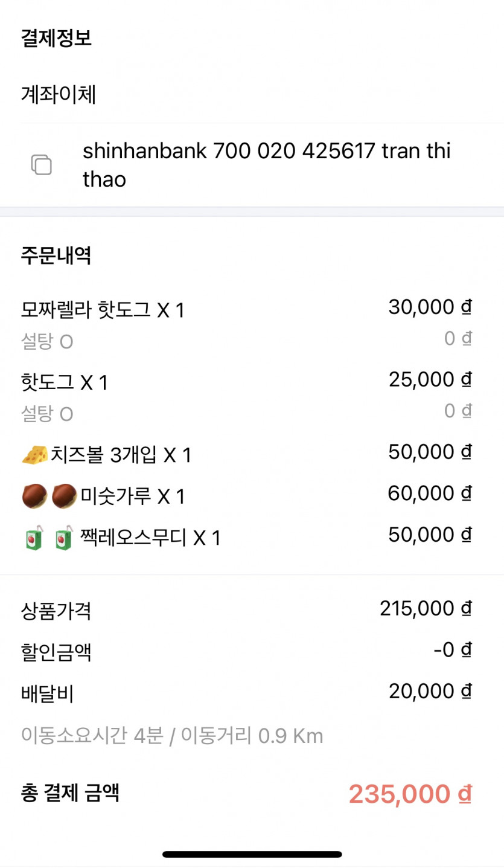Tap the copy account number icon

click(x=41, y=165)
